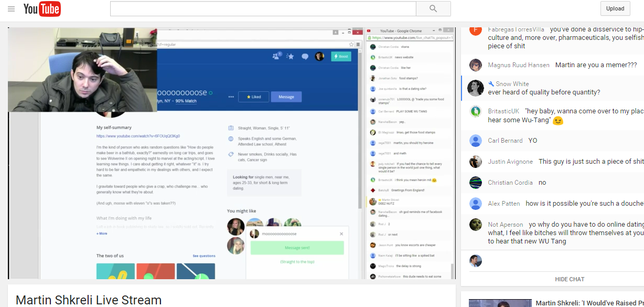Click the Upload button
The height and width of the screenshot is (307, 644).
pos(615,8)
